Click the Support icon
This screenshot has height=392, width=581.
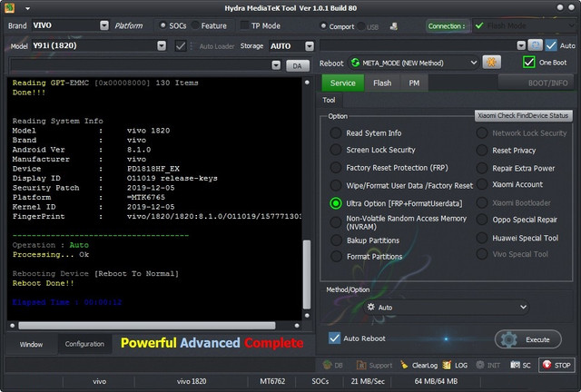click(x=361, y=366)
